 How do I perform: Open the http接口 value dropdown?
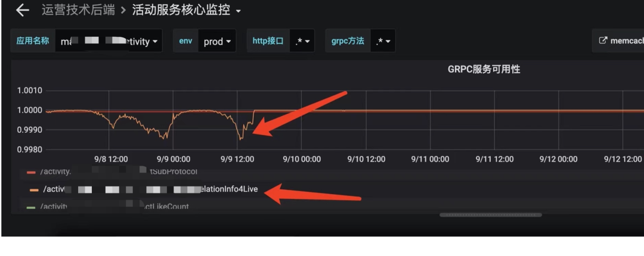302,41
